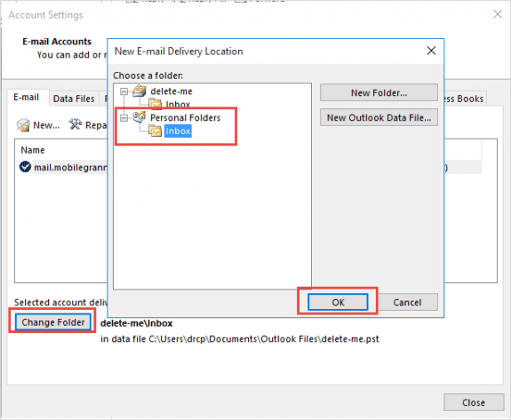Collapse the Personal Folders tree node
This screenshot has width=511, height=420.
124,117
